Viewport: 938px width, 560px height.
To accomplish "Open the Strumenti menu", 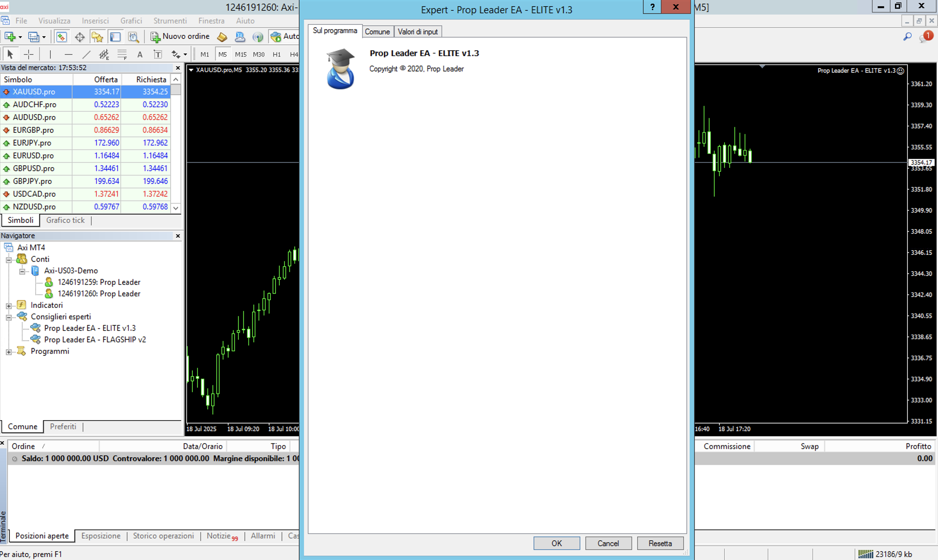I will [170, 21].
